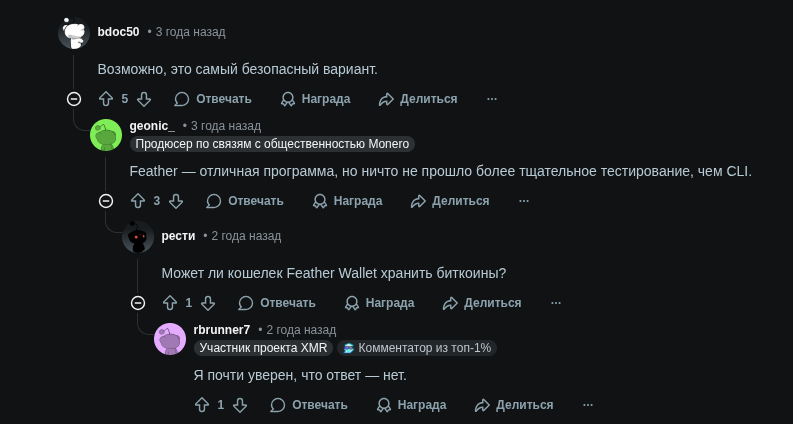
Task: Share rbrunner7's reply via Делиться
Action: tap(513, 405)
